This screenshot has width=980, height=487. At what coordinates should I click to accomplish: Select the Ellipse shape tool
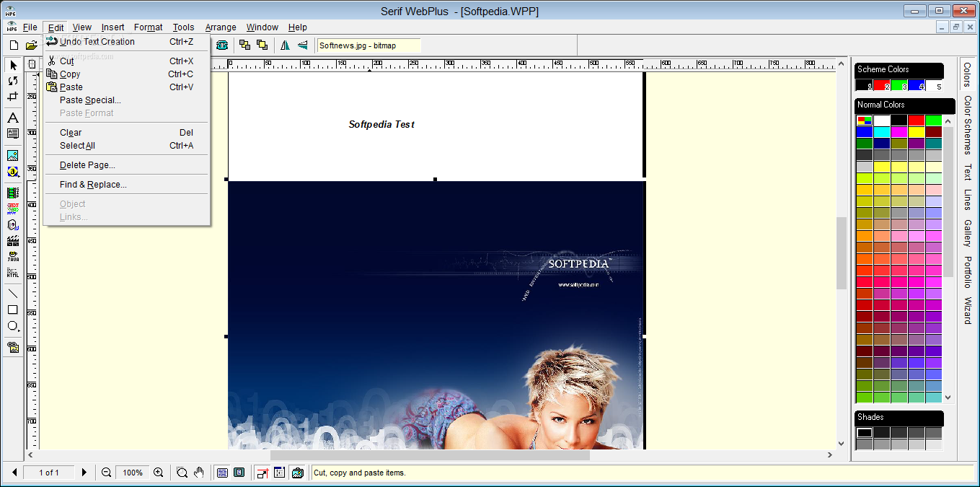[x=13, y=326]
